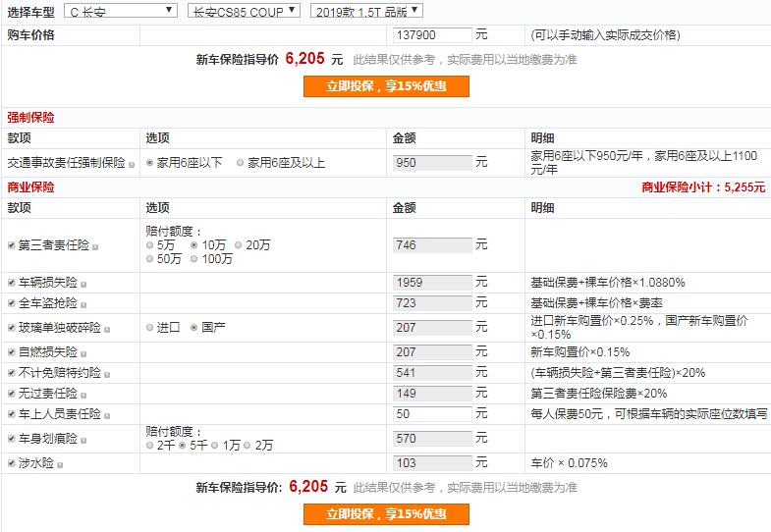Select the 50万 third-party coverage option
The height and width of the screenshot is (532, 771).
coord(150,258)
